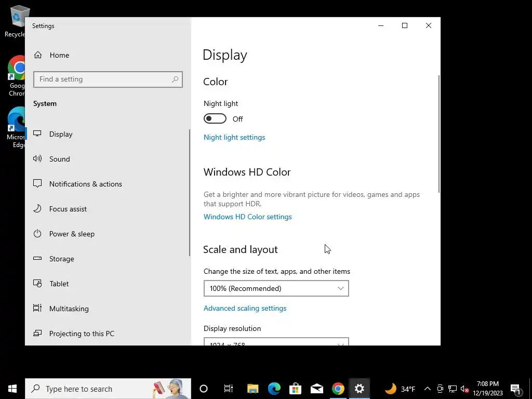Open Power & sleep settings icon
This screenshot has width=532, height=399.
37,233
